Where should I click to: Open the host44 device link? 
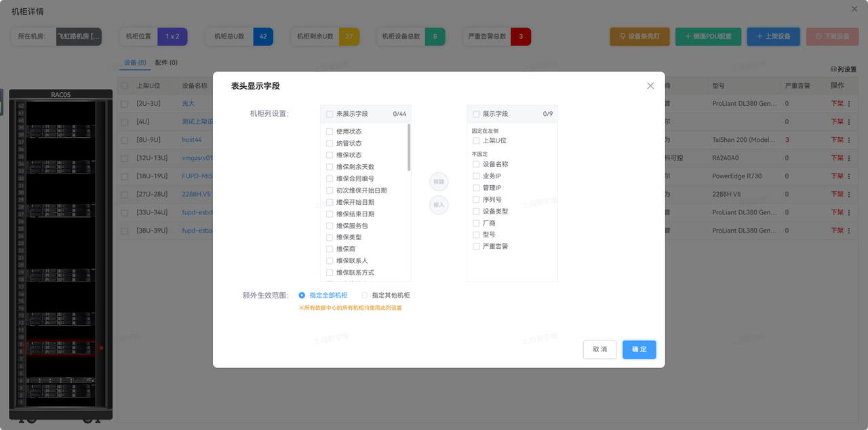click(x=192, y=140)
